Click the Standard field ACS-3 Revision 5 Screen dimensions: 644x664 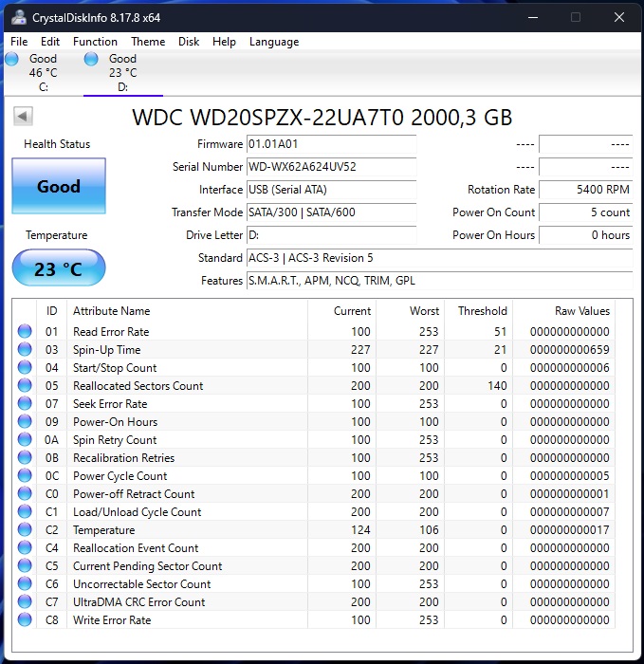coord(439,258)
